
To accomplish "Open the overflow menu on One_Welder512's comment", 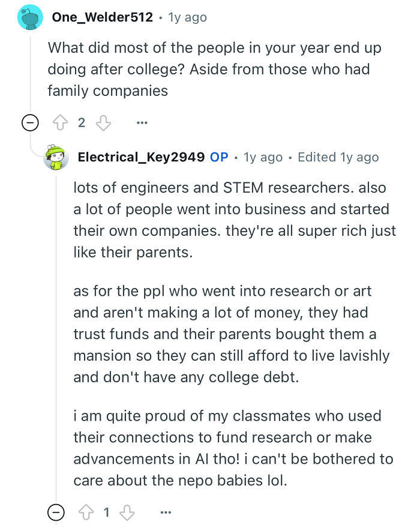I will [x=142, y=122].
